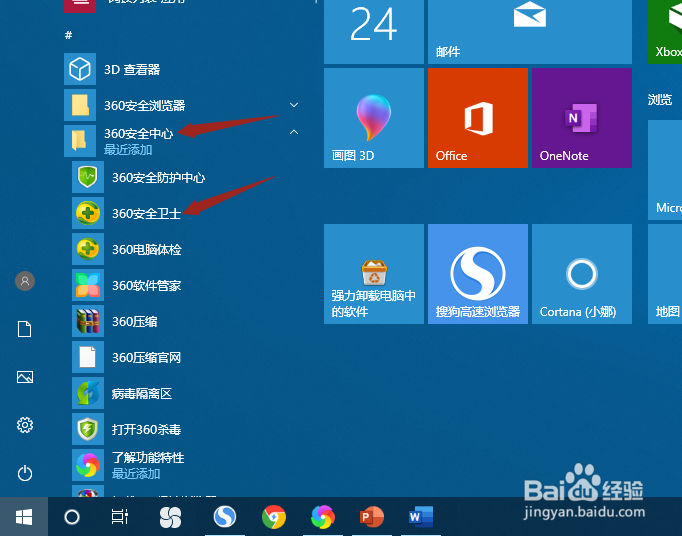Click the 360软件管家 list label
Screen dimensions: 682x536
(x=147, y=285)
